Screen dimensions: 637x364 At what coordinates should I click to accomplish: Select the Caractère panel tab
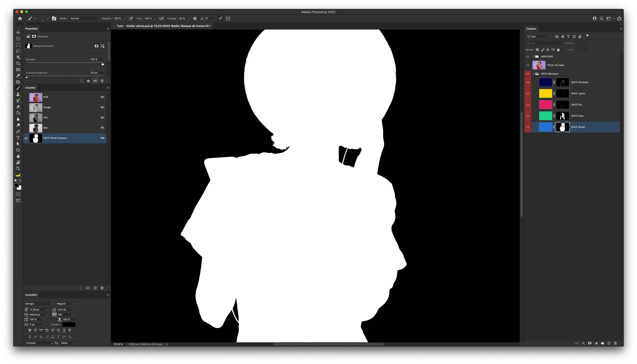click(31, 295)
